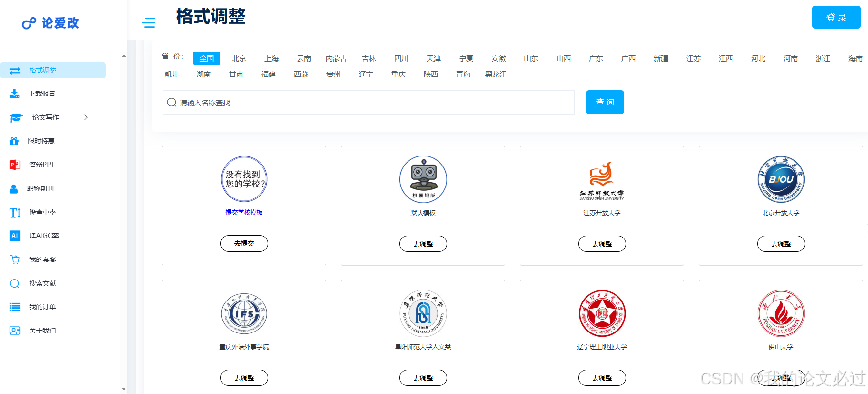Select the 重庆 province filter
The image size is (868, 394).
(398, 74)
